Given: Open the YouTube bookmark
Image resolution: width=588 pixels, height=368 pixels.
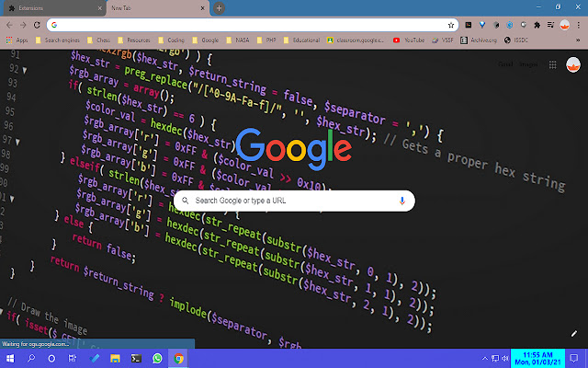Looking at the screenshot, I should pyautogui.click(x=409, y=40).
